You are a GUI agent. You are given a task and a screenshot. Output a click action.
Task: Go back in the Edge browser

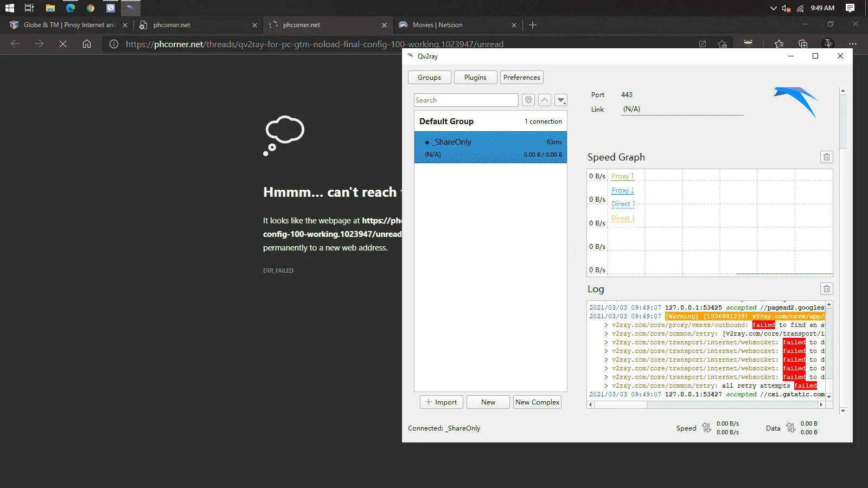(x=15, y=44)
